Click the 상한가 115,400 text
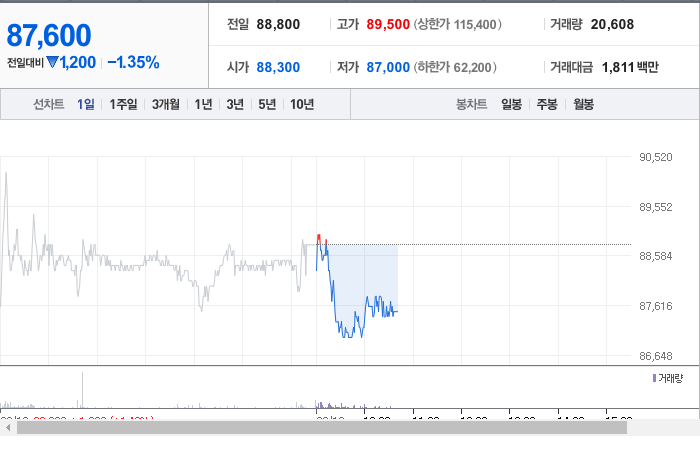Screen dimensions: 700x450 tap(458, 24)
